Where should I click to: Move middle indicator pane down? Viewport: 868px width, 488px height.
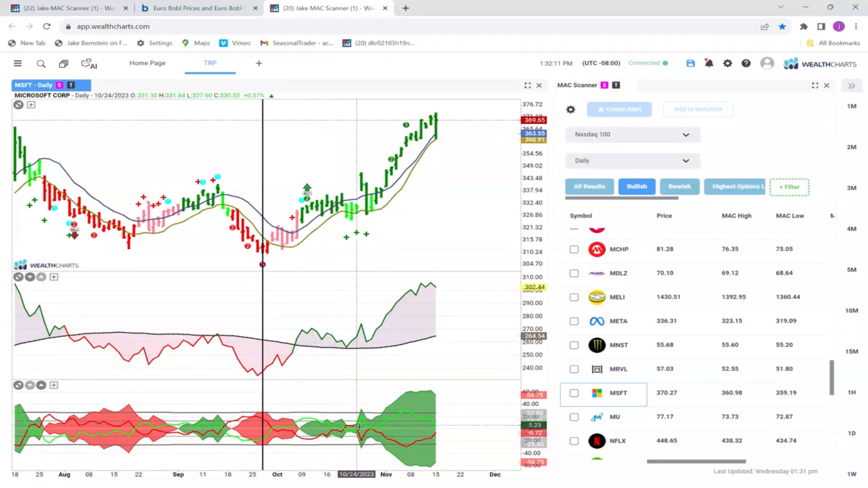pyautogui.click(x=30, y=277)
